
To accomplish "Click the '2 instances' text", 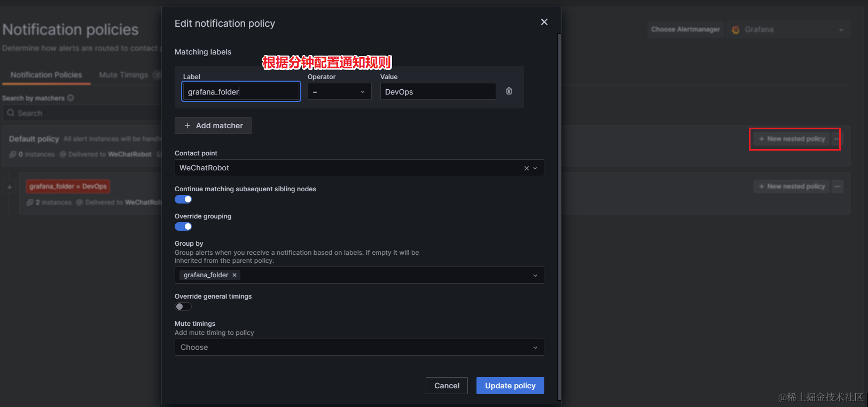I will (x=53, y=202).
